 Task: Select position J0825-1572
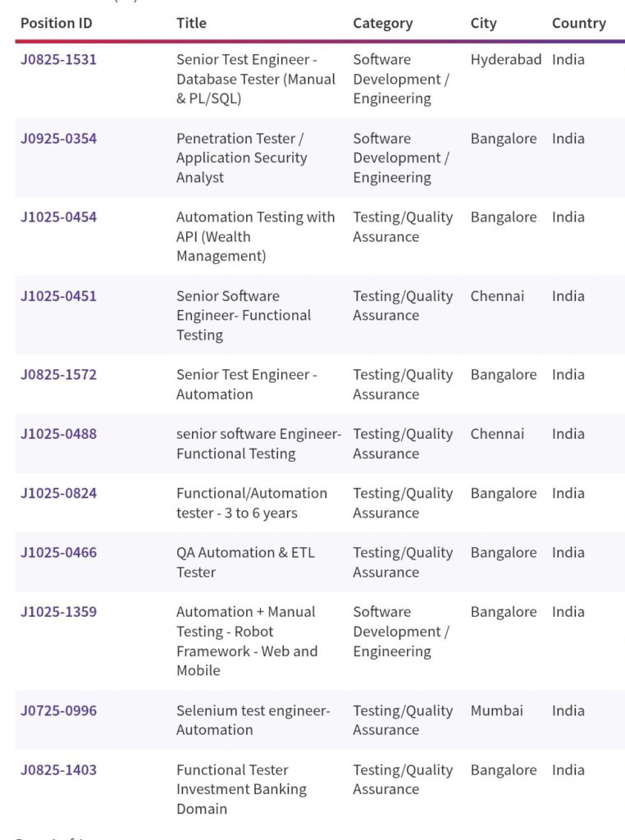pos(58,375)
